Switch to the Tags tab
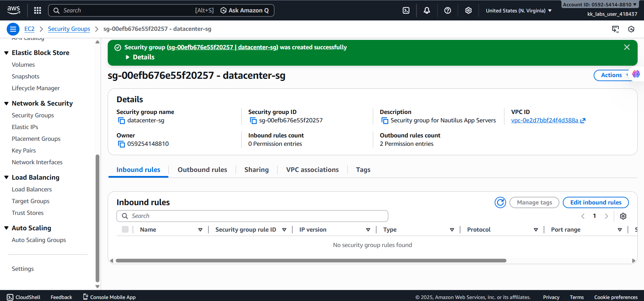 click(x=363, y=170)
